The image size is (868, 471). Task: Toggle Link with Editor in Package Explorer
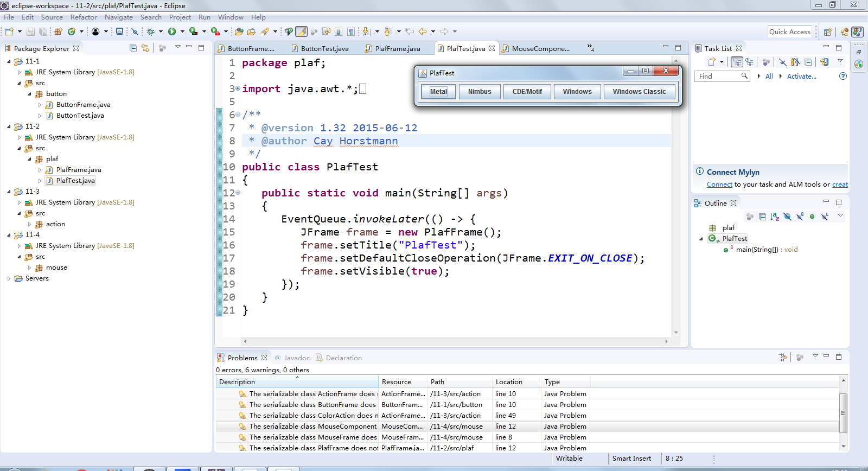click(x=145, y=48)
